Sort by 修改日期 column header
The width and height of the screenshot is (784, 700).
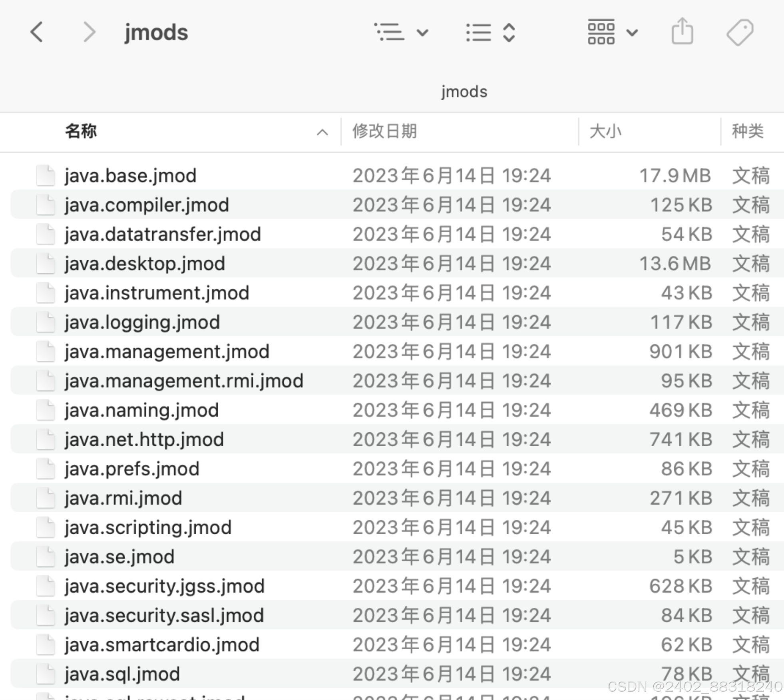384,131
